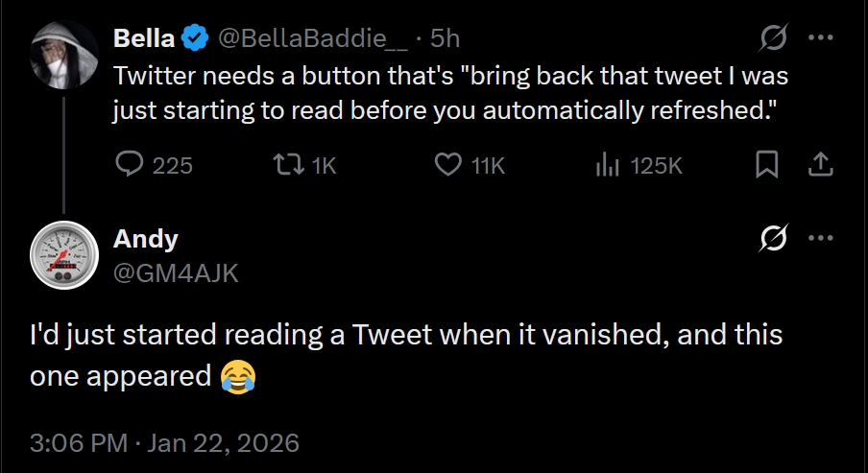The height and width of the screenshot is (473, 868).
Task: Open Bella's profile picture
Action: click(64, 54)
